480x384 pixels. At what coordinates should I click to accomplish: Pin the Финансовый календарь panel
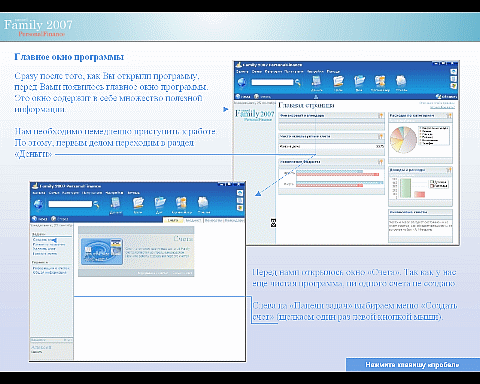click(380, 115)
